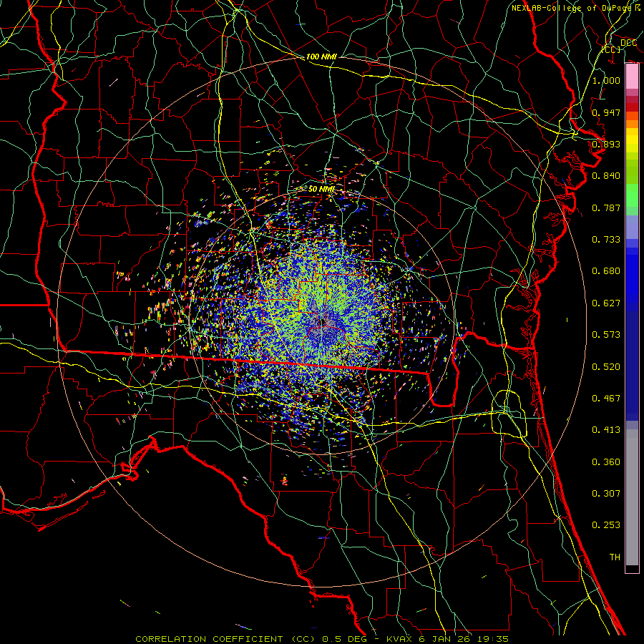Image resolution: width=644 pixels, height=644 pixels.
Task: Click the 0.893 legend value
Action: (606, 144)
